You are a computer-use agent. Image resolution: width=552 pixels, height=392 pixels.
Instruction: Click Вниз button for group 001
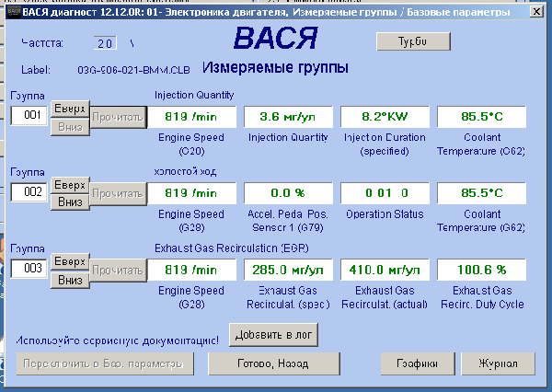pyautogui.click(x=70, y=127)
